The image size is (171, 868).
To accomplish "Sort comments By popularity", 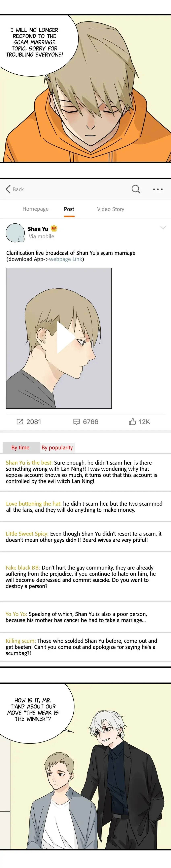I will [57, 447].
